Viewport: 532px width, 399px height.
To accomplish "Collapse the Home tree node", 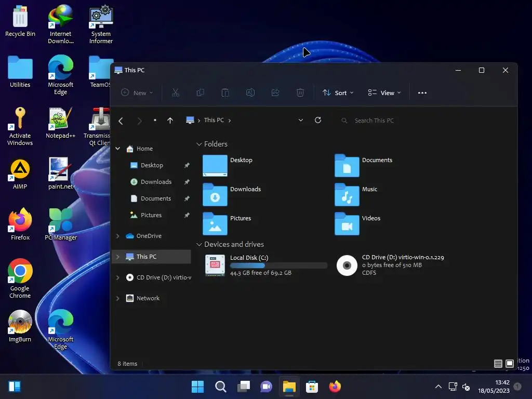I will 118,149.
